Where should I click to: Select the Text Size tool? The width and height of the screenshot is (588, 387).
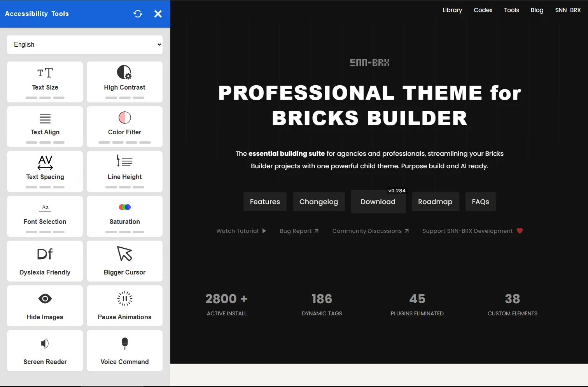[45, 82]
